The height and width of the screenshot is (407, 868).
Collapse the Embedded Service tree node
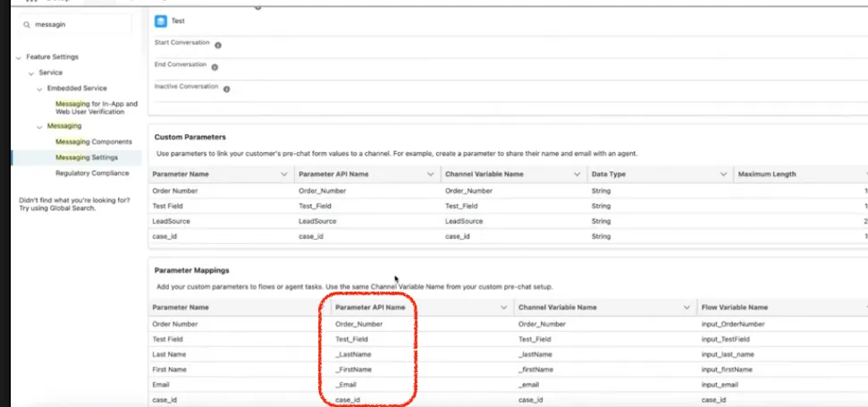tap(39, 89)
